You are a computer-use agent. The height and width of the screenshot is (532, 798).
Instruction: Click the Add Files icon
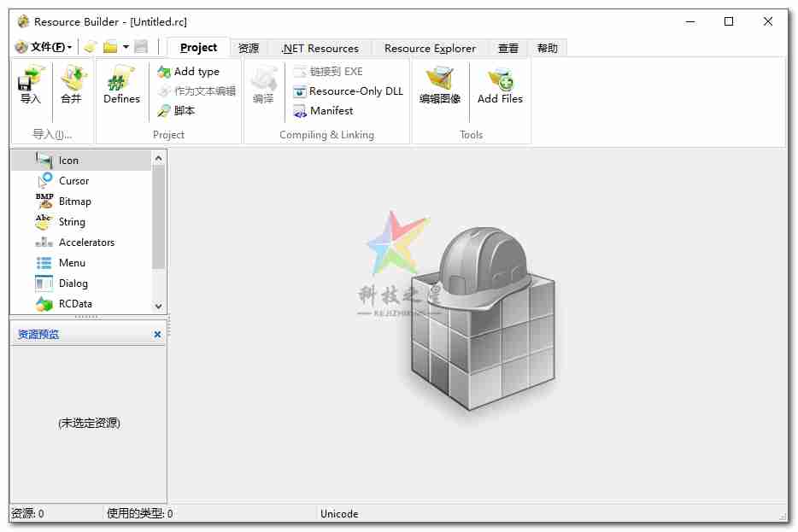[500, 85]
